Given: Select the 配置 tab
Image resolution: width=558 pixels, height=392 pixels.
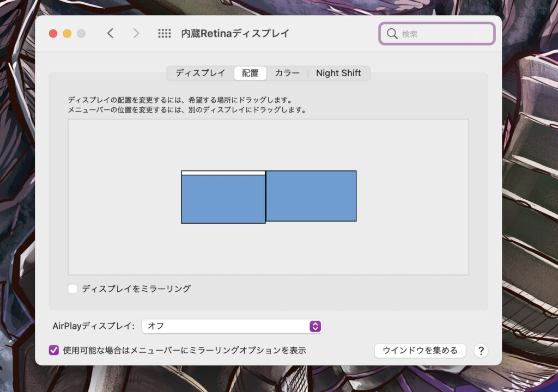Looking at the screenshot, I should (x=250, y=73).
